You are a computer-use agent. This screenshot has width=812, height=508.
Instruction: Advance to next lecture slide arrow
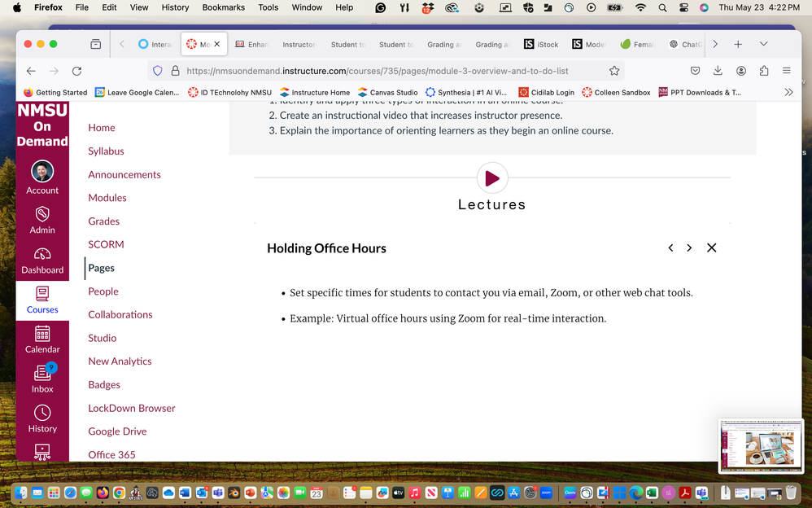[689, 247]
